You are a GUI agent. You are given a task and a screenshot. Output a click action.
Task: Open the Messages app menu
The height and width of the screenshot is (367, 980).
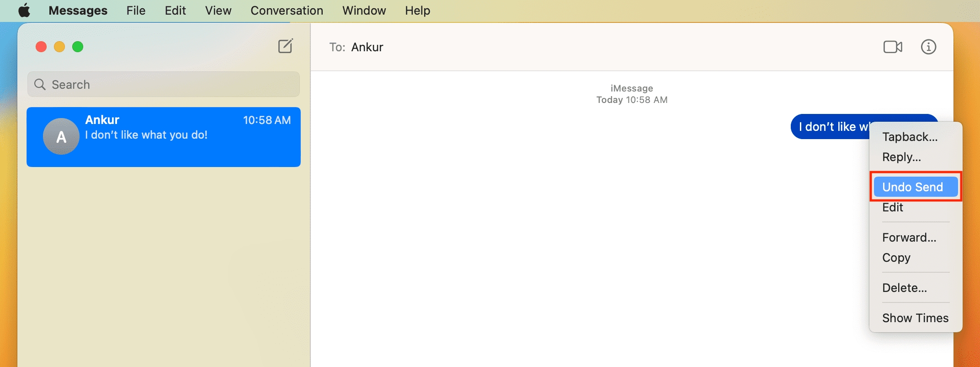[x=78, y=10]
